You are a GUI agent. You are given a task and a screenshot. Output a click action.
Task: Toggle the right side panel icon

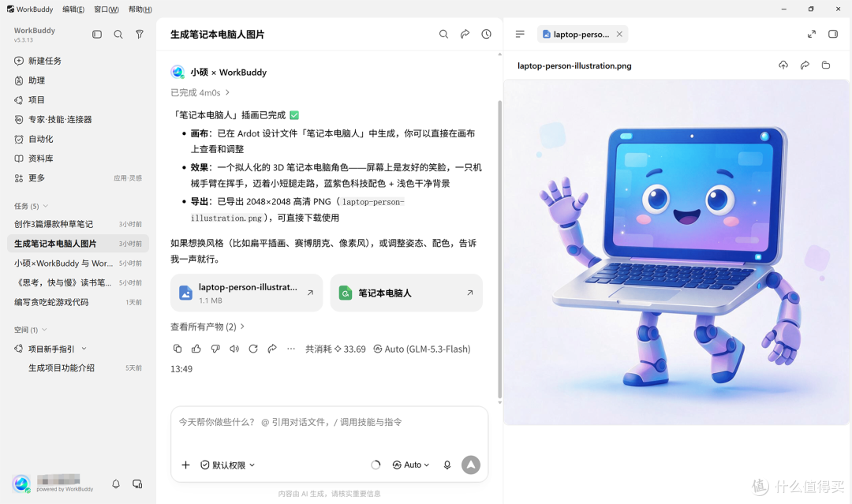point(833,34)
